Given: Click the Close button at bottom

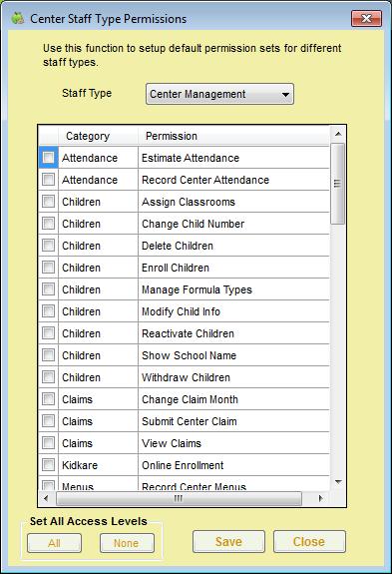Looking at the screenshot, I should (309, 541).
